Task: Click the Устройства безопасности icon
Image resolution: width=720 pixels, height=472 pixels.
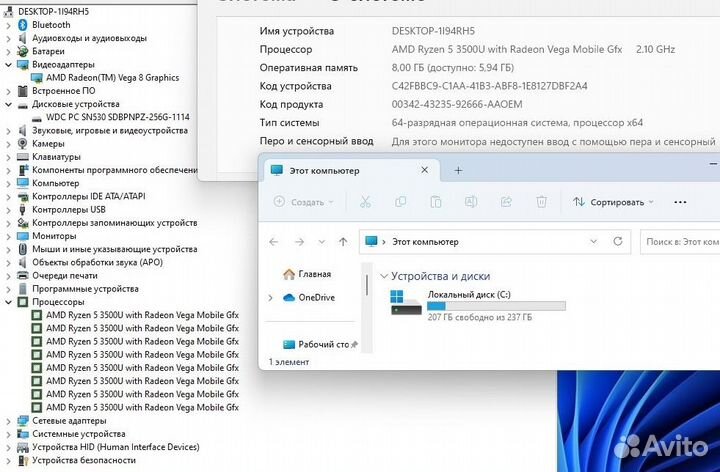Action: coord(22,460)
